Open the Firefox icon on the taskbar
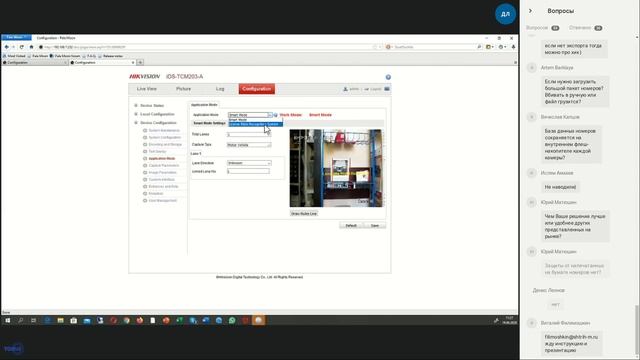640x360 pixels. (140, 320)
